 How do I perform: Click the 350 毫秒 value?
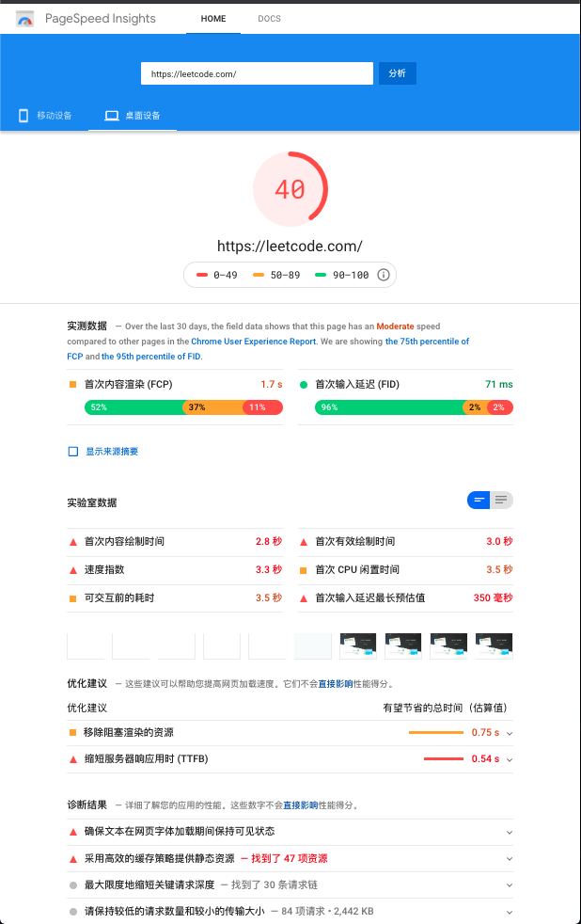pyautogui.click(x=494, y=597)
